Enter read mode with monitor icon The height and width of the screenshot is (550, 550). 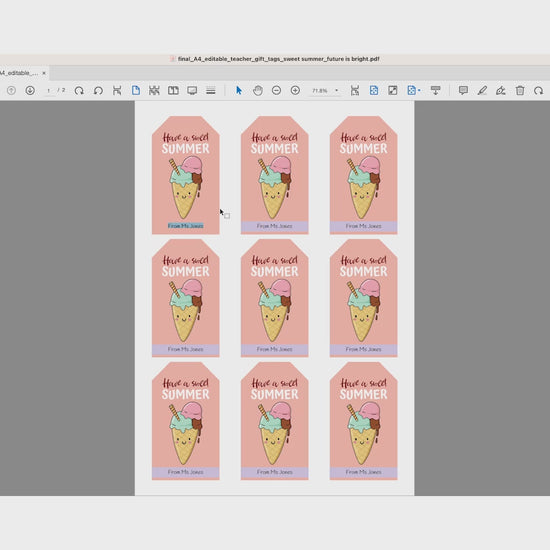click(192, 90)
